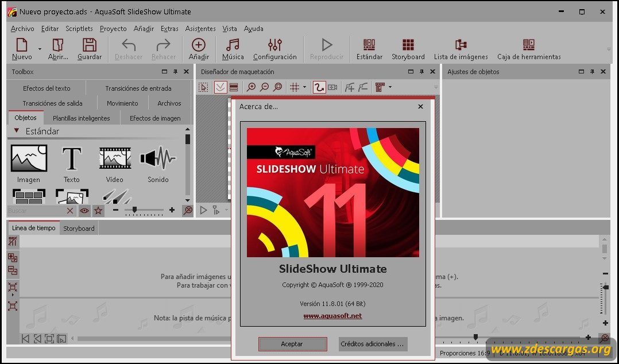The height and width of the screenshot is (364, 619).
Task: Open Créditos adicionales button
Action: [x=373, y=344]
